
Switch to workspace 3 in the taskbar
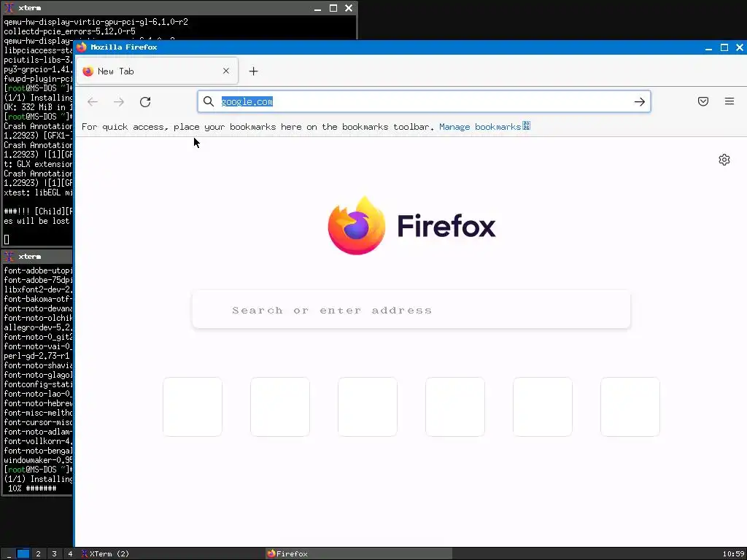[54, 554]
